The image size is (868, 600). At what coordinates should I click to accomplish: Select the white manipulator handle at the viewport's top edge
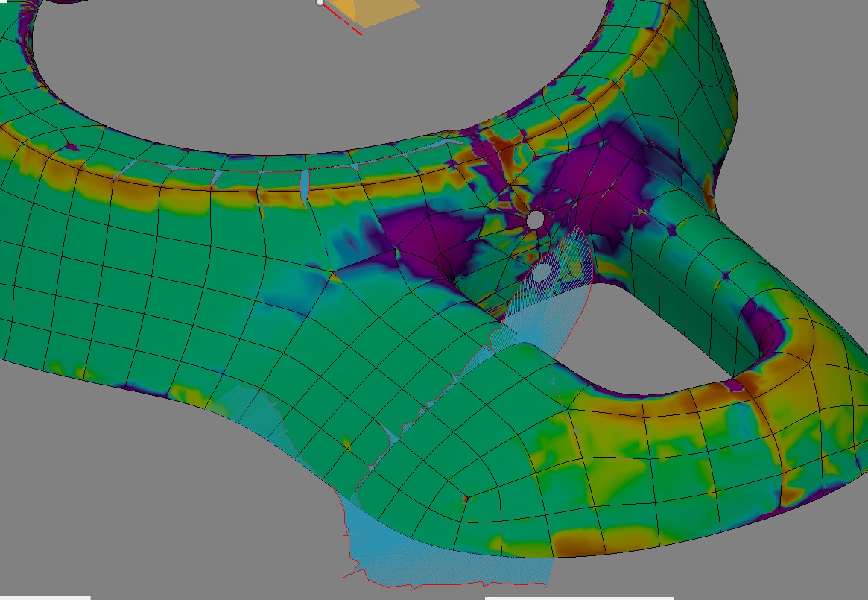(x=320, y=3)
